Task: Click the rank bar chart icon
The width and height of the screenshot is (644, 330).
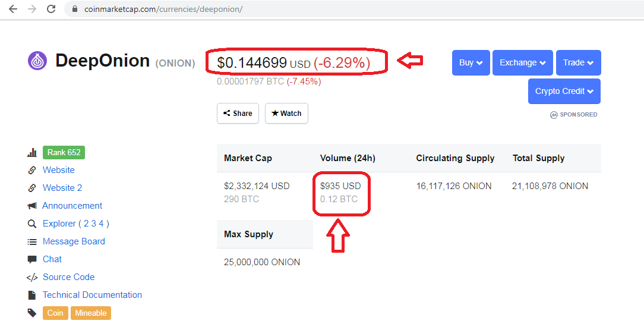Action: coord(32,152)
